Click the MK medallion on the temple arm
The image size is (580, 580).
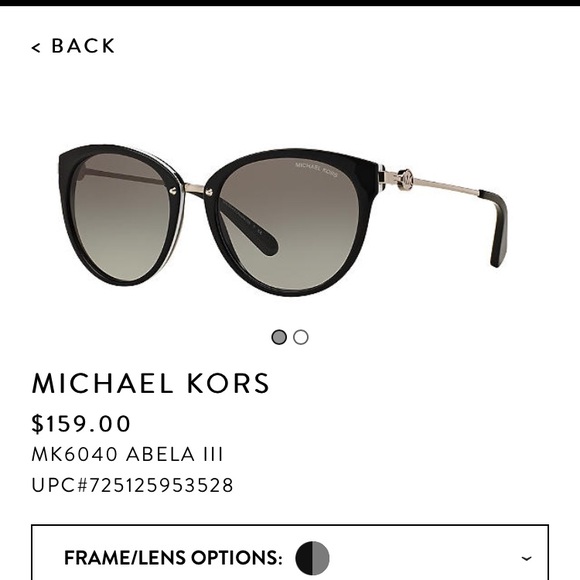tap(405, 180)
